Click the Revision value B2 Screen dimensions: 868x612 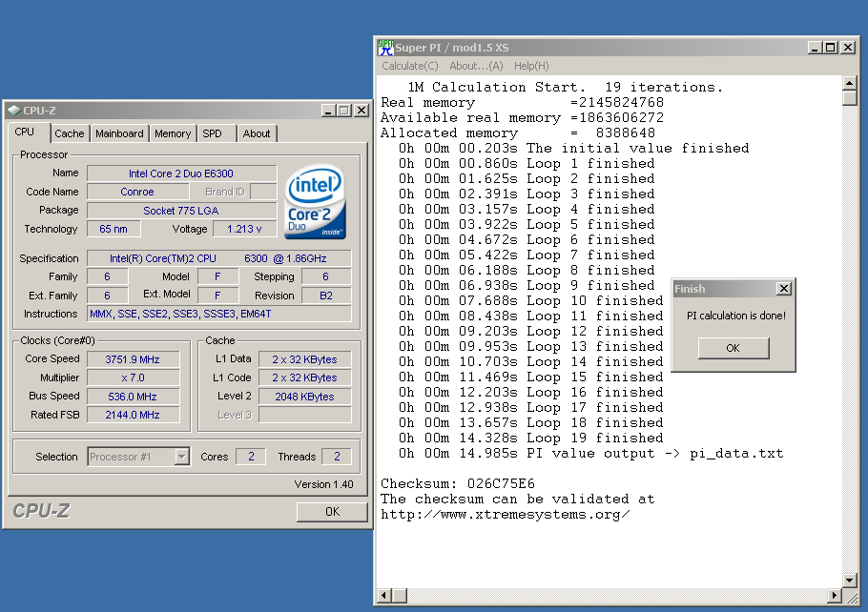(x=326, y=296)
